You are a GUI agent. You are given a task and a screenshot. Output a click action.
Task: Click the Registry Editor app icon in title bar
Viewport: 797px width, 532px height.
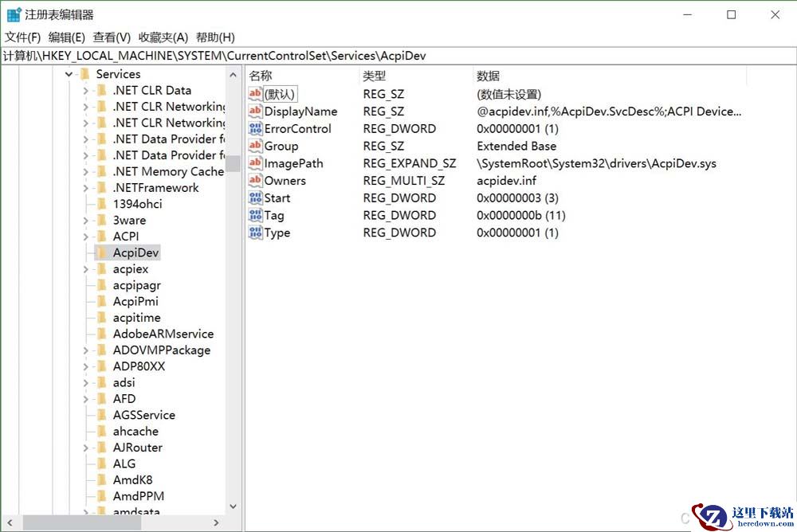[x=14, y=15]
